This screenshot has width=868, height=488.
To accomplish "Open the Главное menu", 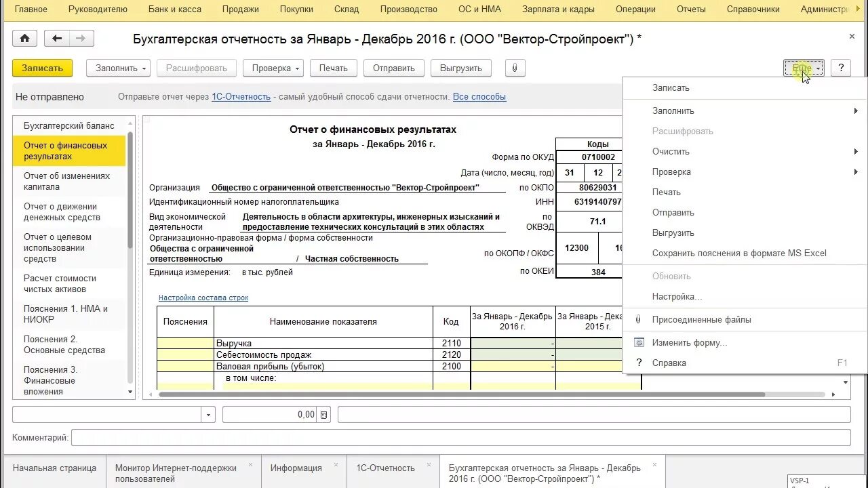I will pyautogui.click(x=31, y=9).
